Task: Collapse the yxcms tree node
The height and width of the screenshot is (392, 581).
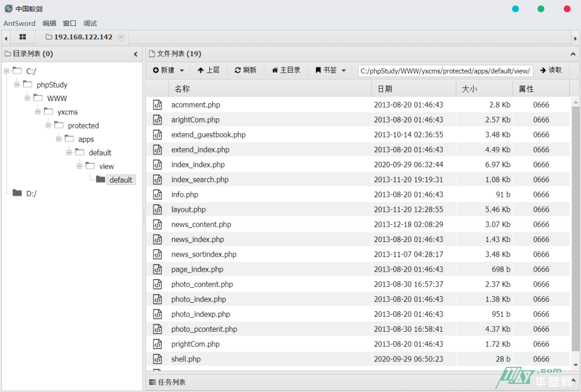Action: tap(38, 112)
